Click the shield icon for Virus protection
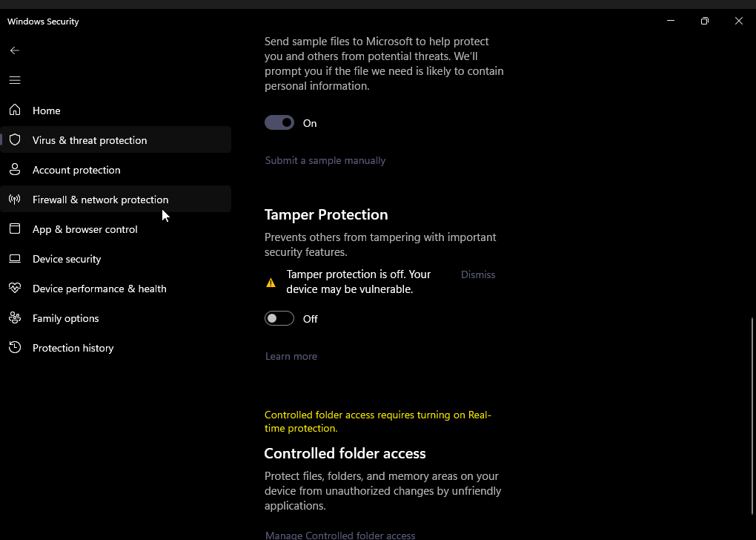Viewport: 756px width, 540px height. pos(15,139)
